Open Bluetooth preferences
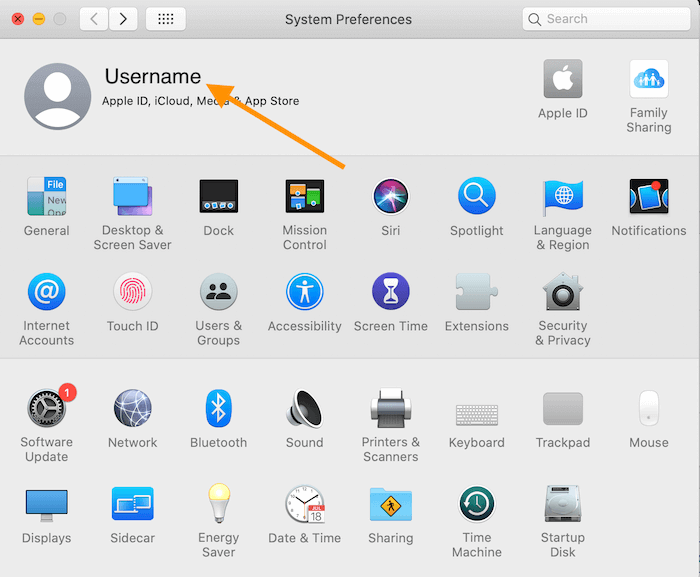 (x=218, y=408)
